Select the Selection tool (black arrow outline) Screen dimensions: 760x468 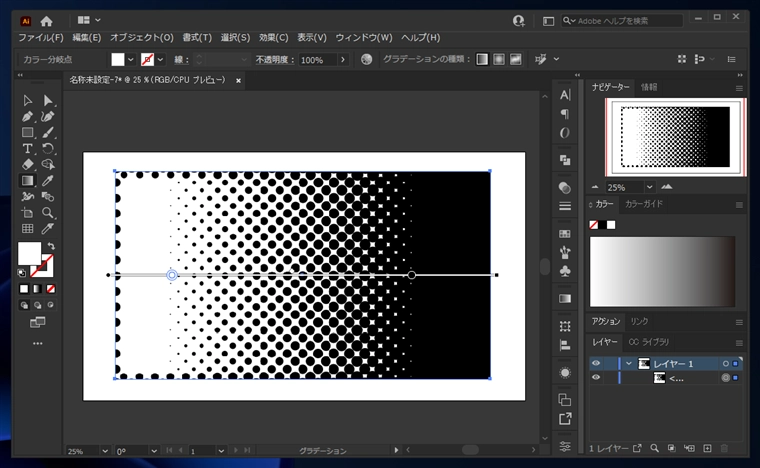(x=27, y=100)
